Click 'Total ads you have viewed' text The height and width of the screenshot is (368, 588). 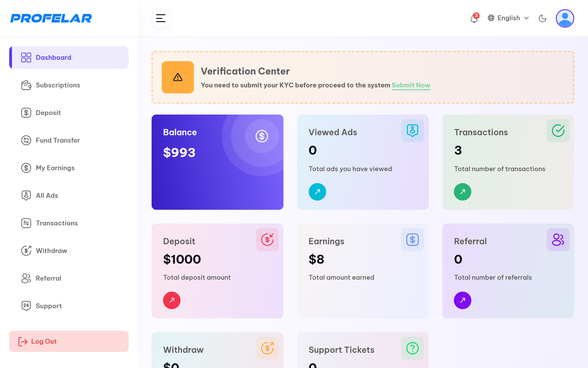tap(350, 169)
